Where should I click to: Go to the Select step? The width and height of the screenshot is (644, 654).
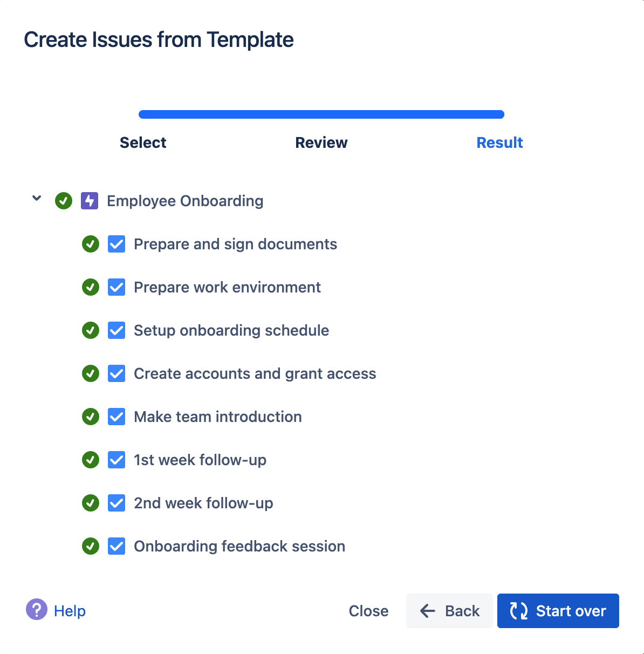point(143,142)
